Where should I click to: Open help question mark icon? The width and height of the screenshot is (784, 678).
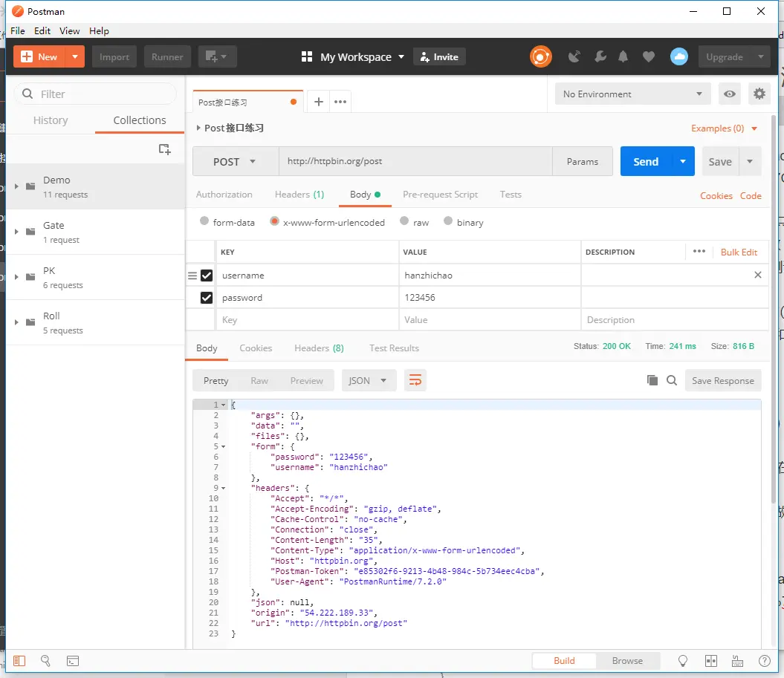[765, 661]
